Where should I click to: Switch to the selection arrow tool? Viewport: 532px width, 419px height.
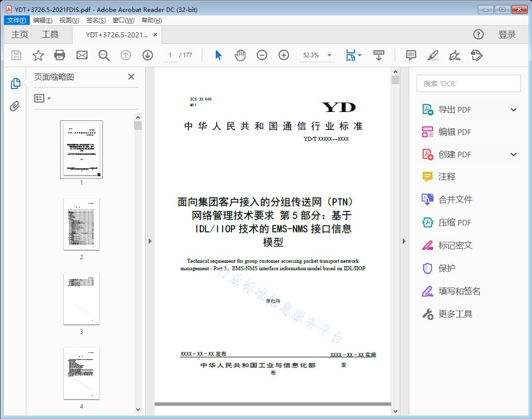(x=218, y=55)
